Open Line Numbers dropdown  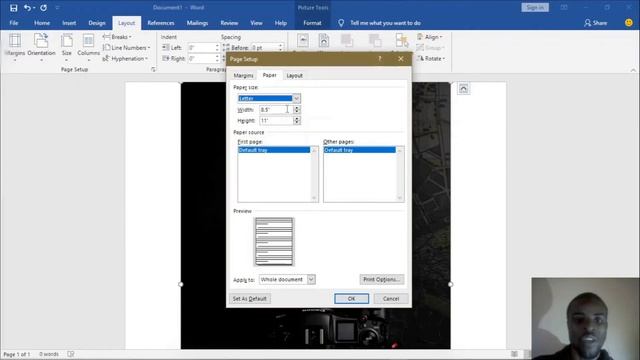tap(126, 48)
